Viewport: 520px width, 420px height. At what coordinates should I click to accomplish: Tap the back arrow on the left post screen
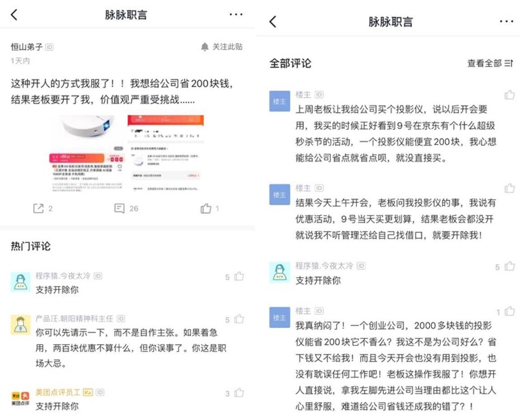14,14
